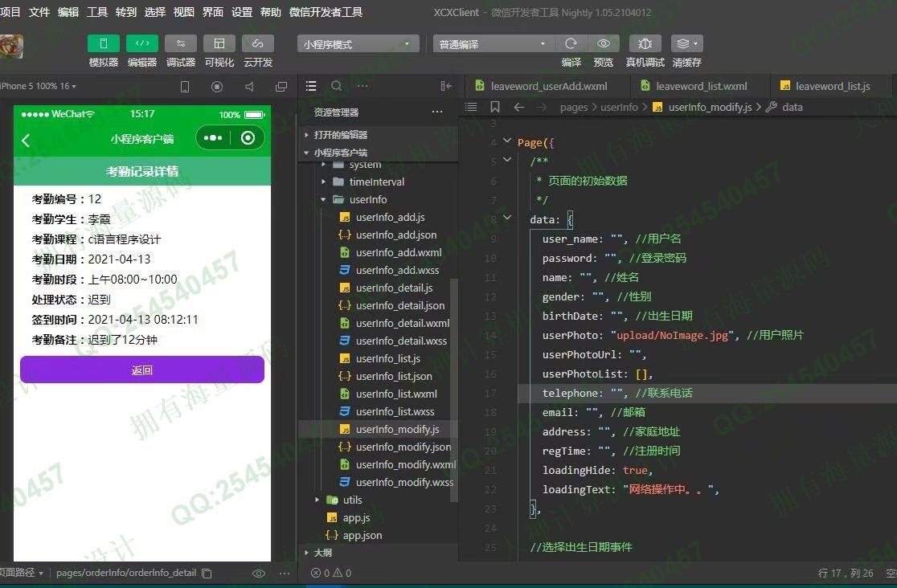Click the navigate forward arrow in editor
Image resolution: width=897 pixels, height=588 pixels.
tap(542, 107)
